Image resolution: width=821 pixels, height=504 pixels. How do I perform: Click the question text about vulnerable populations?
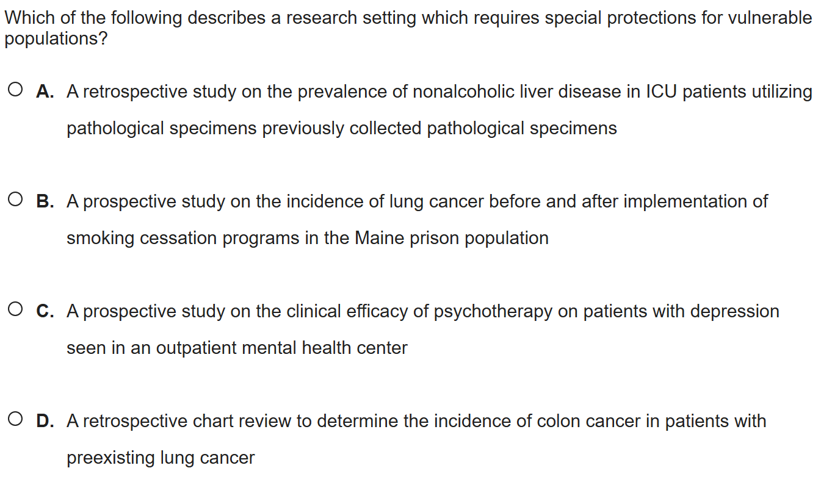[x=408, y=18]
